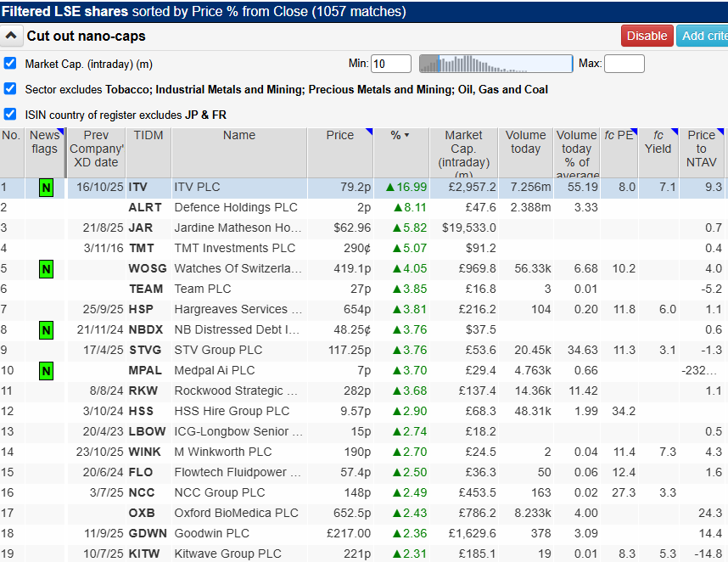Sort by the Price column header
The image size is (728, 562).
[x=340, y=153]
